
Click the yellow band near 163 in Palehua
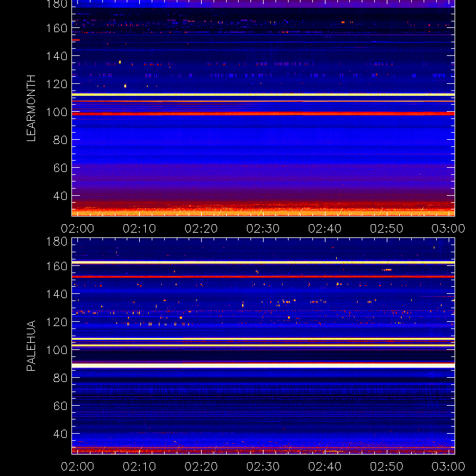coord(263,262)
